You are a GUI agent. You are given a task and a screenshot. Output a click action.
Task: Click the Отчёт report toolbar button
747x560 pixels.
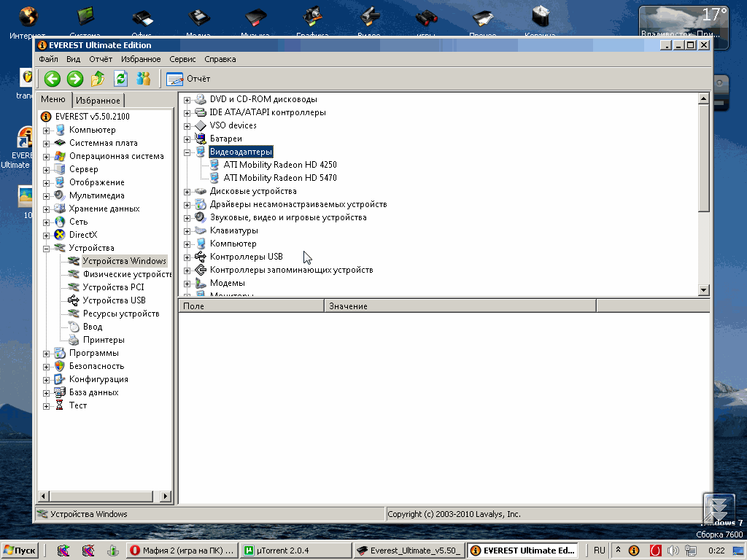pyautogui.click(x=188, y=79)
